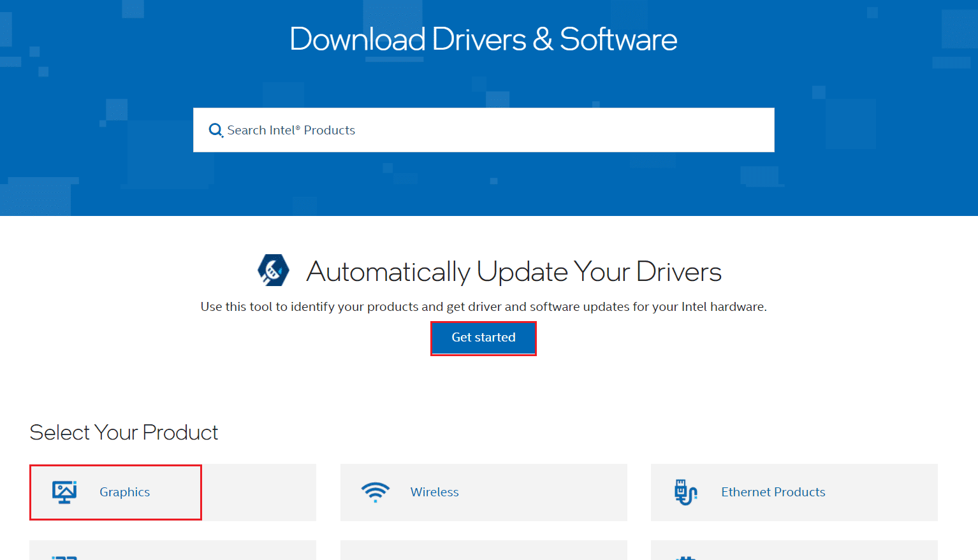Click the search magnifier icon
The width and height of the screenshot is (978, 560).
[x=215, y=129]
